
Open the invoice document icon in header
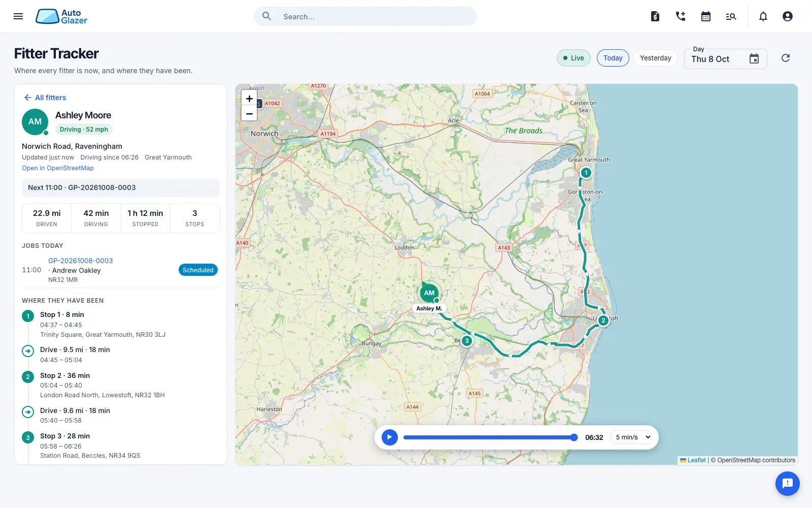(x=655, y=16)
